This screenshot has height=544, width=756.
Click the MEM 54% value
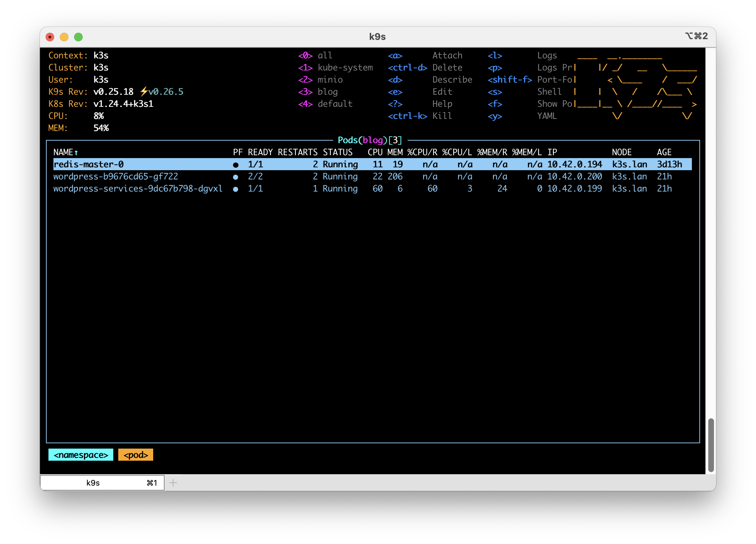point(101,128)
